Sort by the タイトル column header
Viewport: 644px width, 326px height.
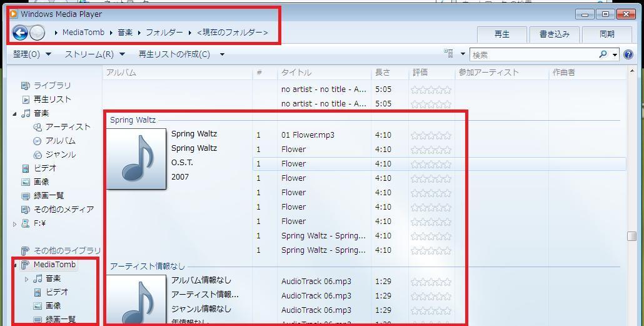[324, 73]
